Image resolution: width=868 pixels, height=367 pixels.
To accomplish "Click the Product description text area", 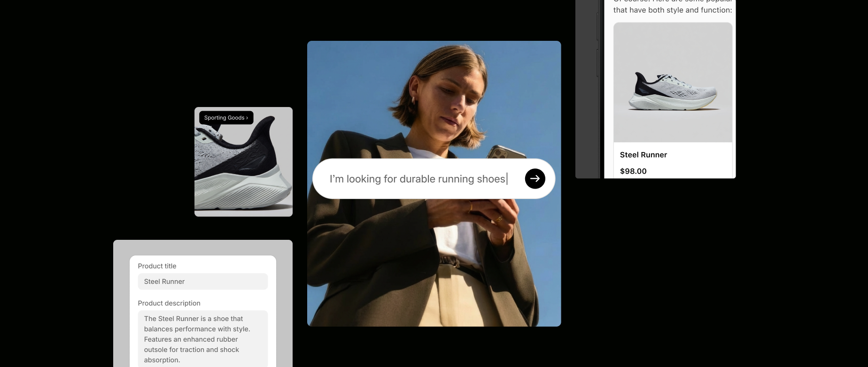I will point(203,339).
